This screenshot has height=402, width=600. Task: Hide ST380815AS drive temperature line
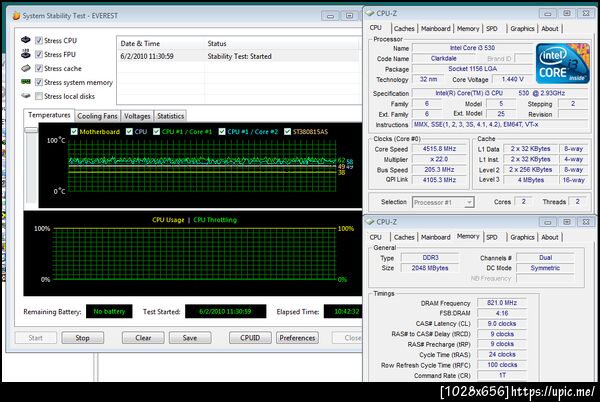tap(287, 132)
